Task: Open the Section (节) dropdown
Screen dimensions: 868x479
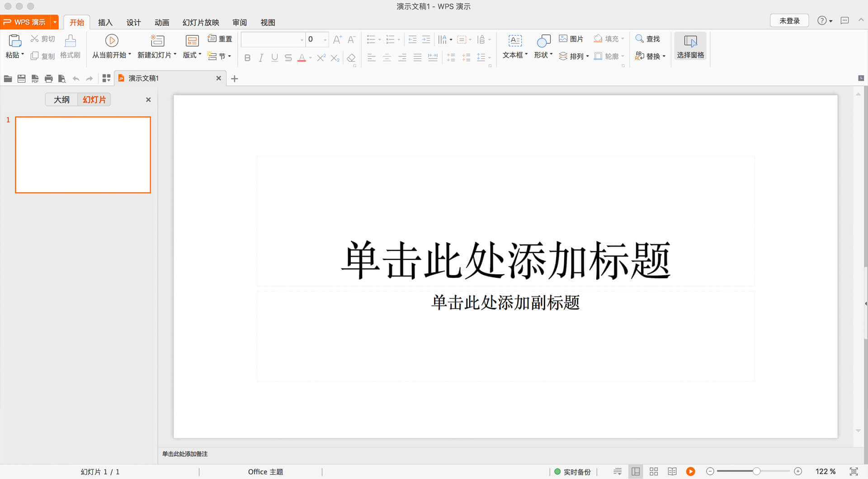Action: [219, 56]
